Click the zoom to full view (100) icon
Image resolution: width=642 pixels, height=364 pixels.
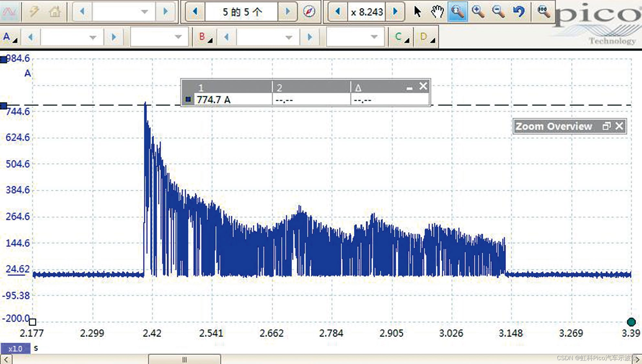(x=543, y=12)
